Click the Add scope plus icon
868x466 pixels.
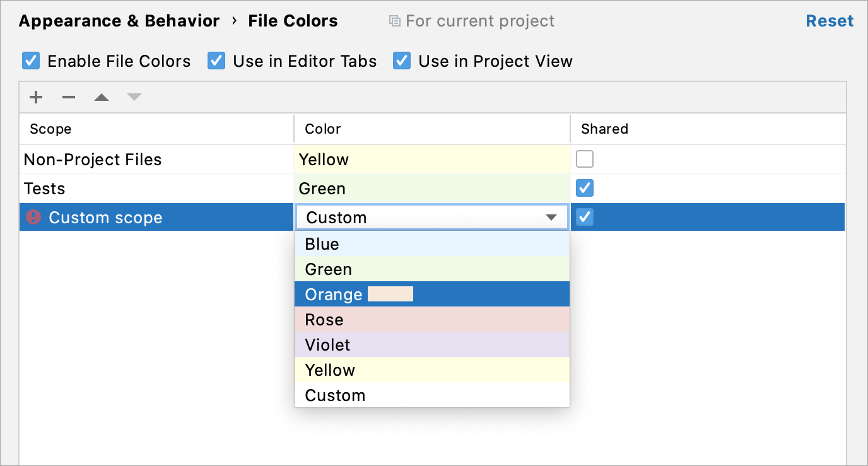click(36, 97)
